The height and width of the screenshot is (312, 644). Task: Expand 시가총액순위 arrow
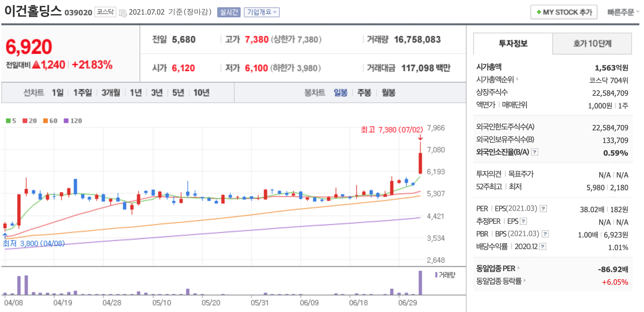(x=517, y=79)
